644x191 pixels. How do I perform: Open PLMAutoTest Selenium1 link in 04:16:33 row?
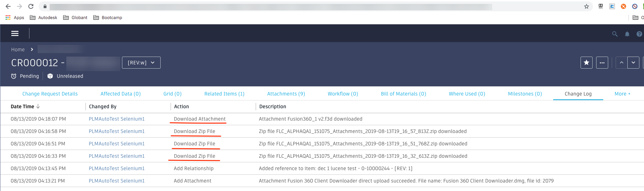pyautogui.click(x=117, y=156)
